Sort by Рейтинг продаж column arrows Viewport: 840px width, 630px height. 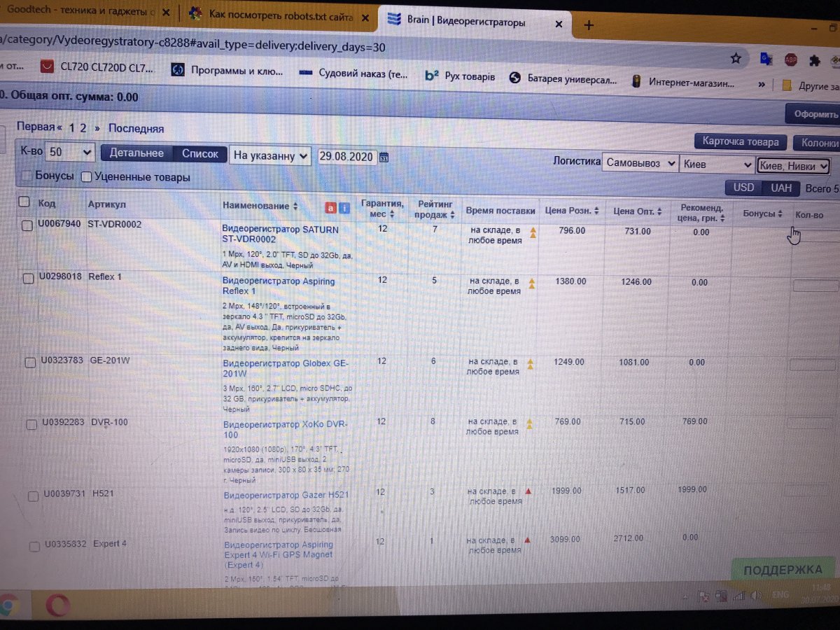(x=453, y=216)
